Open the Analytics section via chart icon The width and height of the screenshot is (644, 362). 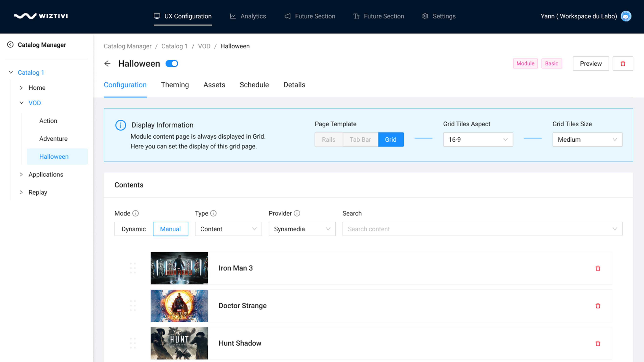point(233,16)
